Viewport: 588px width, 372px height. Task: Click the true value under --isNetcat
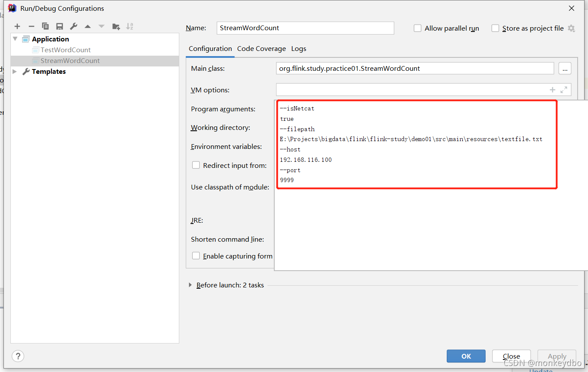pos(286,119)
